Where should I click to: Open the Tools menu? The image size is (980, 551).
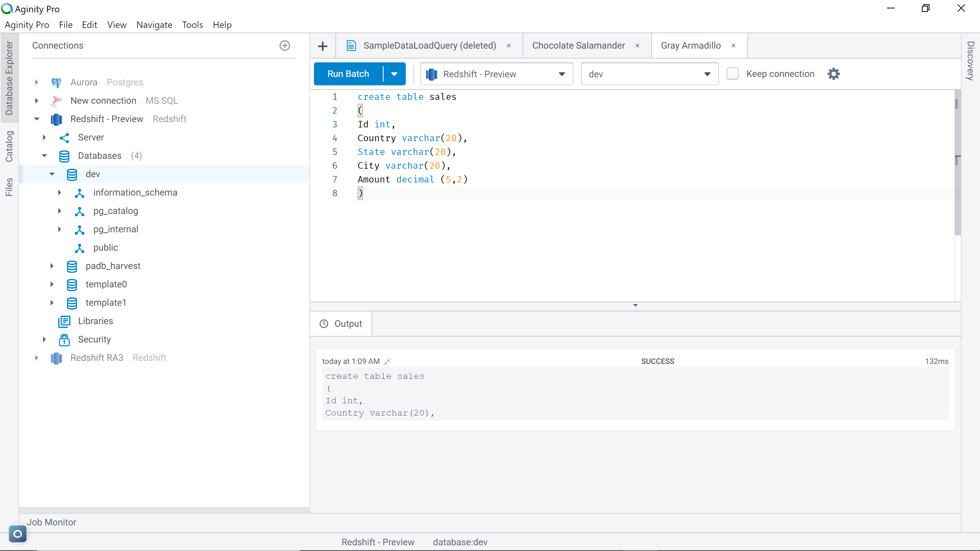[x=192, y=25]
